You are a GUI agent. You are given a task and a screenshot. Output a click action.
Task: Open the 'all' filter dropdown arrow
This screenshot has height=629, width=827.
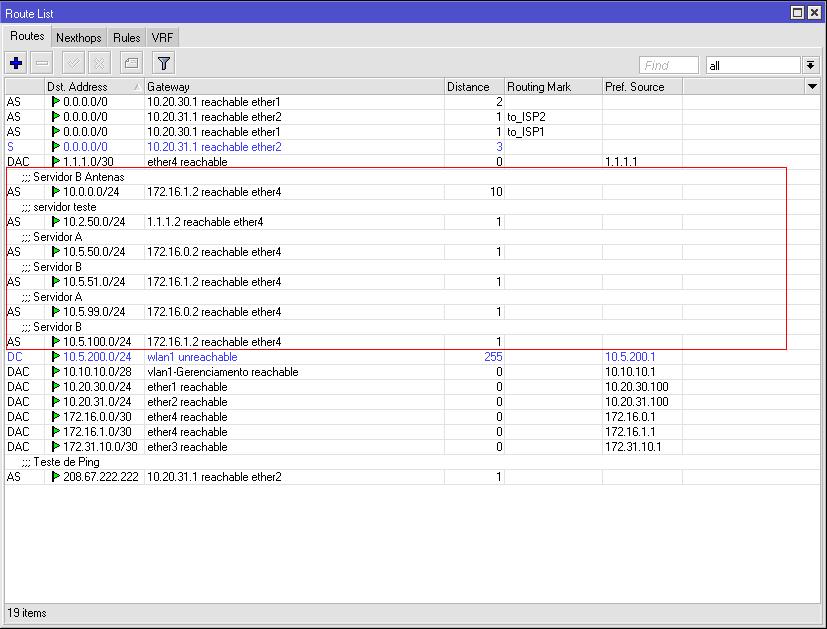tap(811, 65)
